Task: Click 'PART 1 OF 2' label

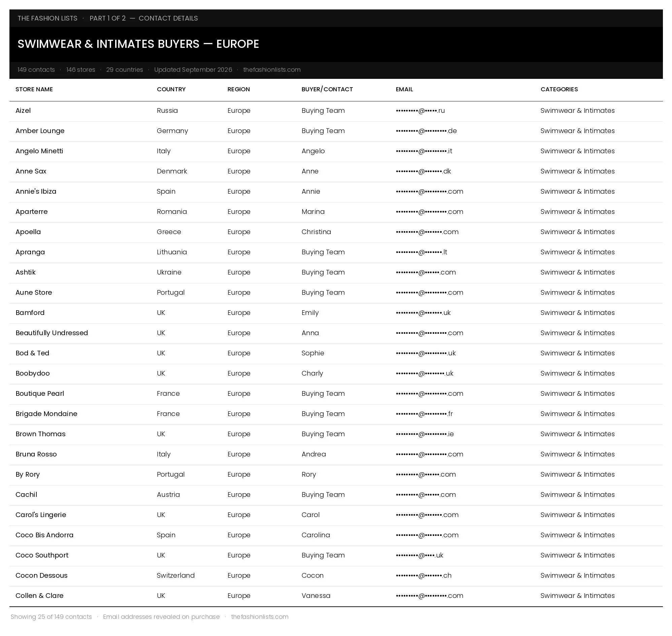Action: click(x=108, y=18)
